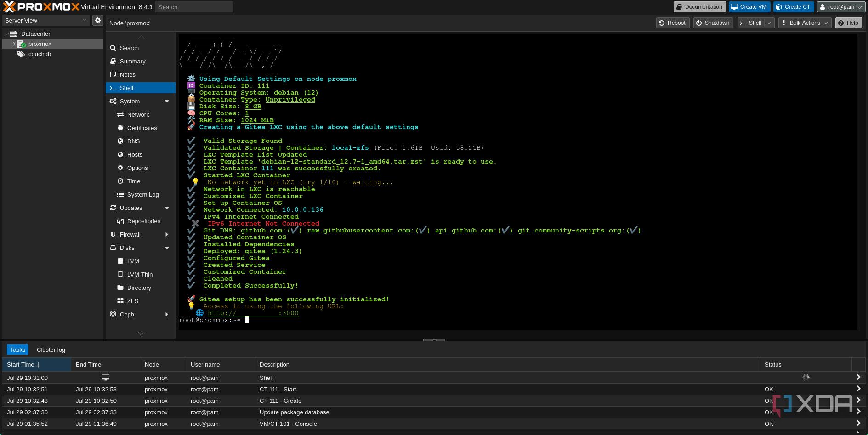
Task: Collapse the Updates section arrow
Action: (x=167, y=208)
